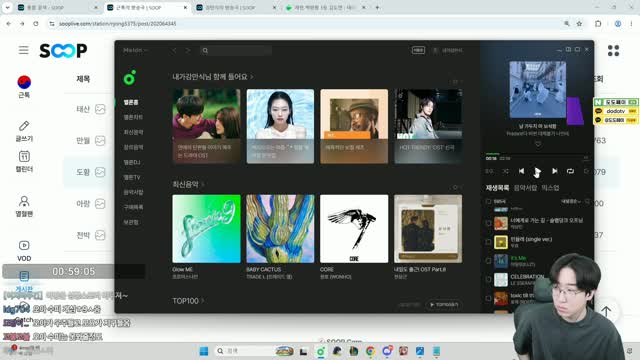
Task: Check the box beside 만월에 (single ver.)
Action: 488,242
